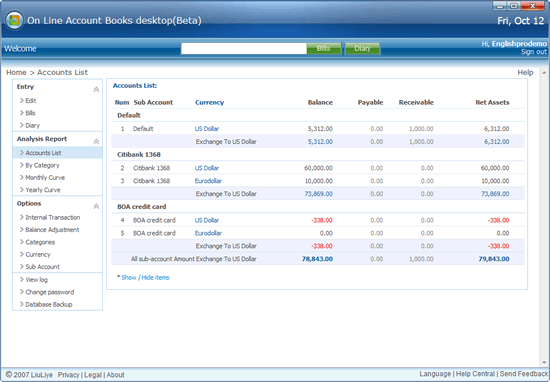This screenshot has width=550, height=382.
Task: Maximize the application window
Action: pyautogui.click(x=514, y=6)
